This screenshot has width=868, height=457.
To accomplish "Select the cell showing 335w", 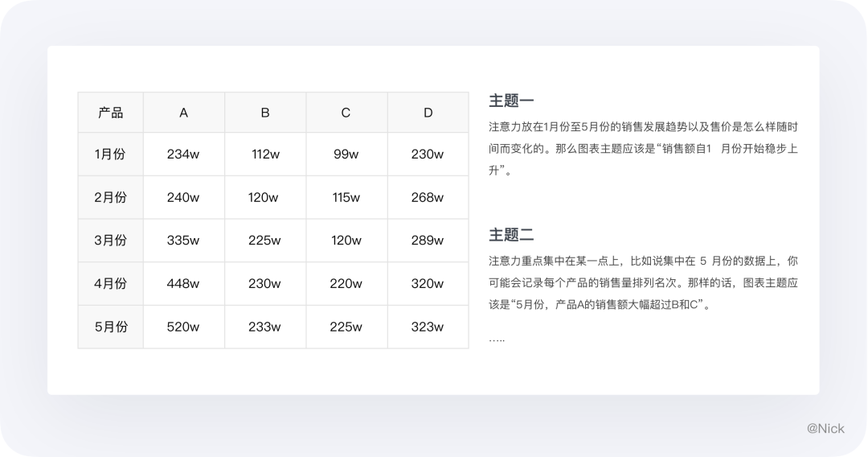I will point(184,241).
